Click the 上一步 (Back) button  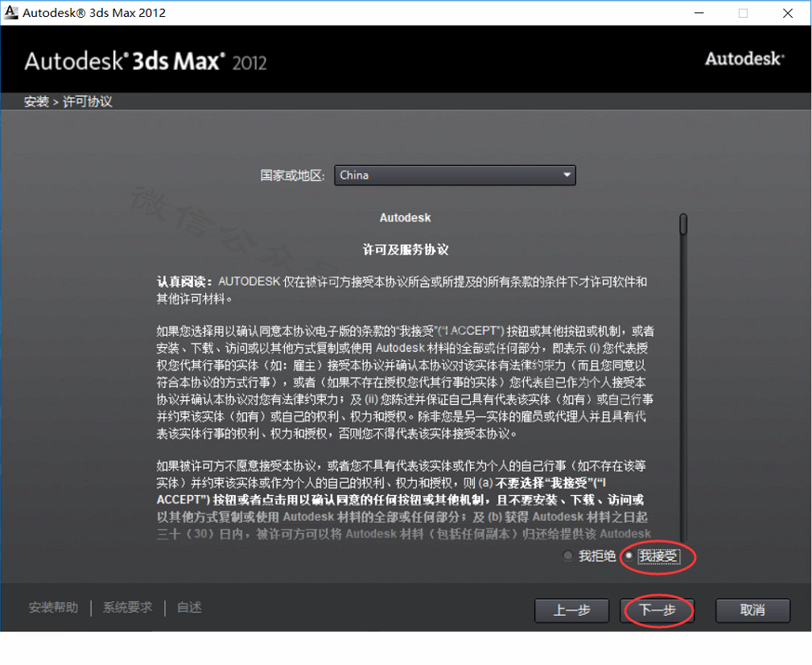pos(571,610)
